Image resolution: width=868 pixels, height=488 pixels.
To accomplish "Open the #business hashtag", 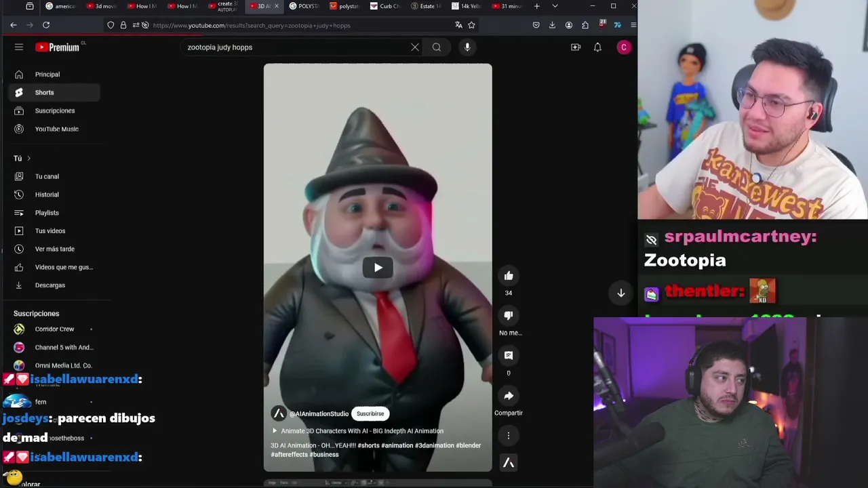I will (324, 454).
